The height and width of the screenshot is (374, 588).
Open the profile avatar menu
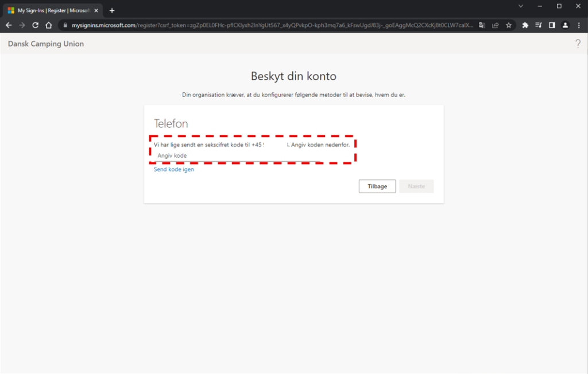[566, 25]
